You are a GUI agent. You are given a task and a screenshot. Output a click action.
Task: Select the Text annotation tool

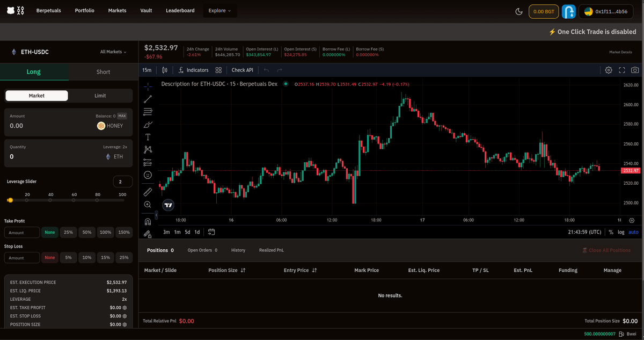(x=148, y=137)
